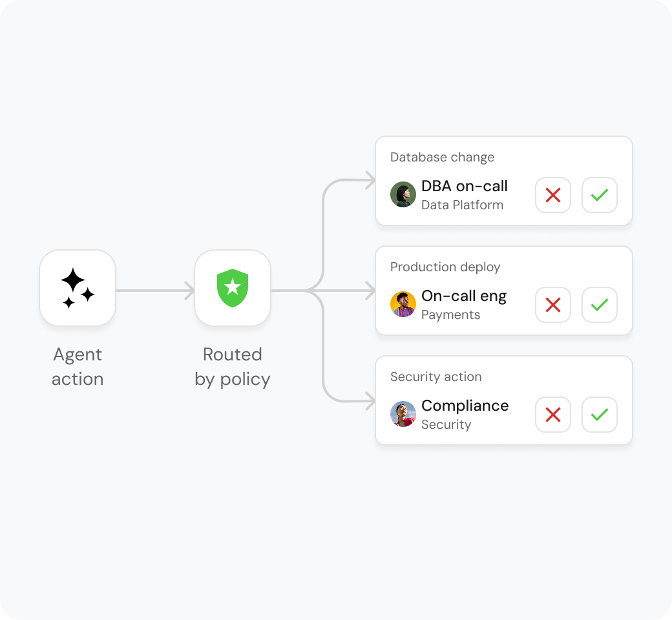Click the green shield policy icon
This screenshot has height=620, width=672.
coord(232,288)
